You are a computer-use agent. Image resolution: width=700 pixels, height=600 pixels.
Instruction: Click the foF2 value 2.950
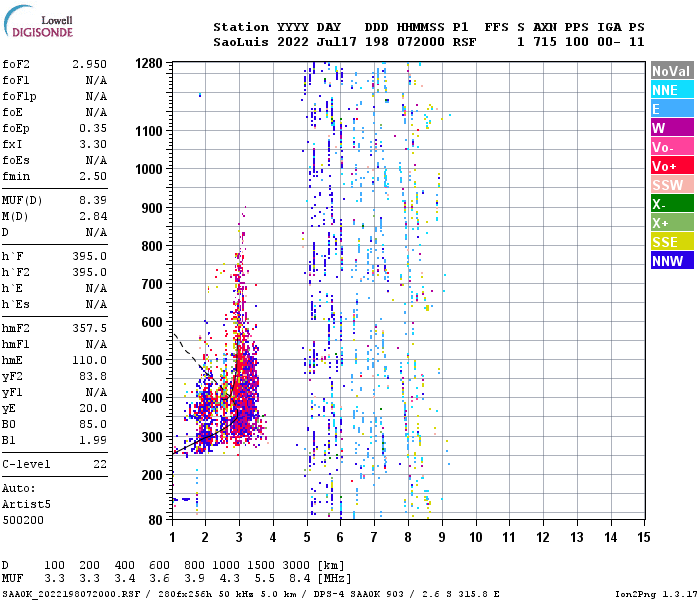tap(89, 64)
